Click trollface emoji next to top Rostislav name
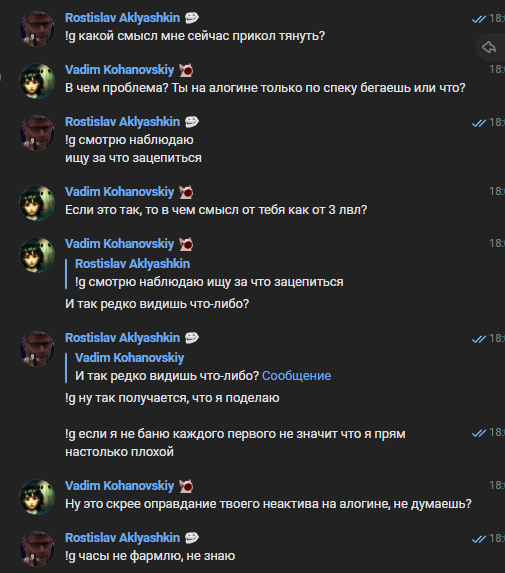Image resolution: width=505 pixels, height=573 pixels. [x=191, y=18]
